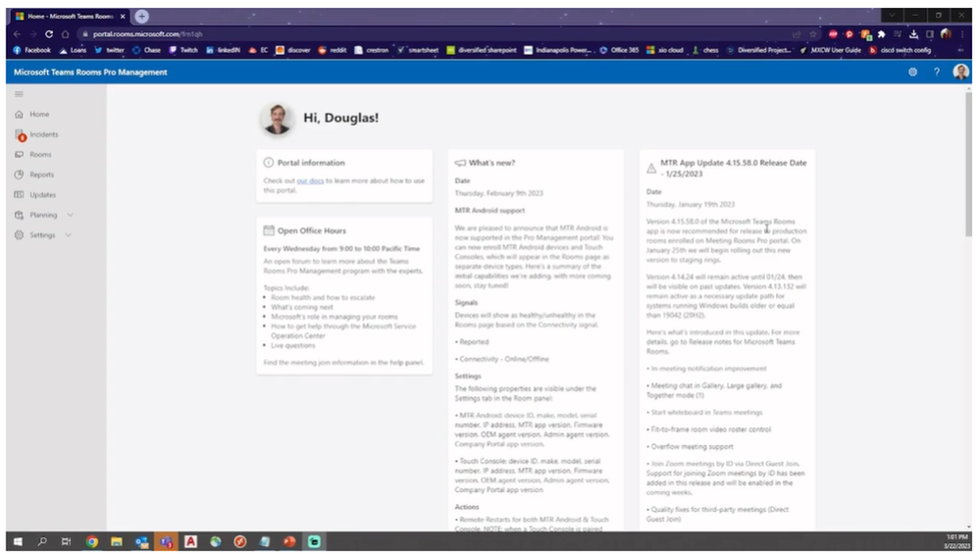980x554 pixels.
Task: Expand the Settings section chevron
Action: pyautogui.click(x=68, y=235)
